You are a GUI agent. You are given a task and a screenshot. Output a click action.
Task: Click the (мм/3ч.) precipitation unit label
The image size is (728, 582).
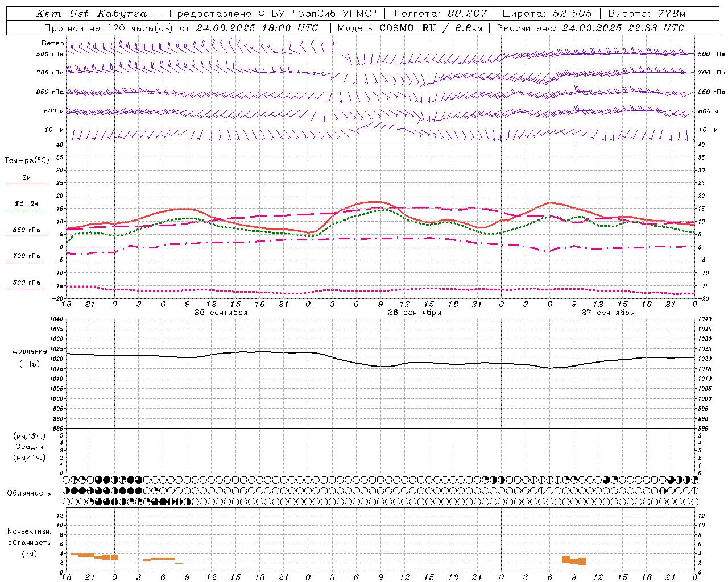click(30, 436)
